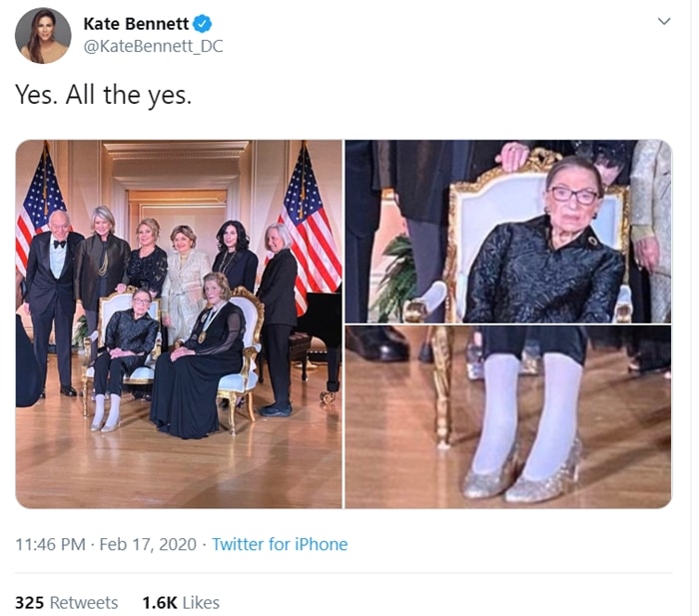Click the man in tuxedo in group photo

(53, 303)
